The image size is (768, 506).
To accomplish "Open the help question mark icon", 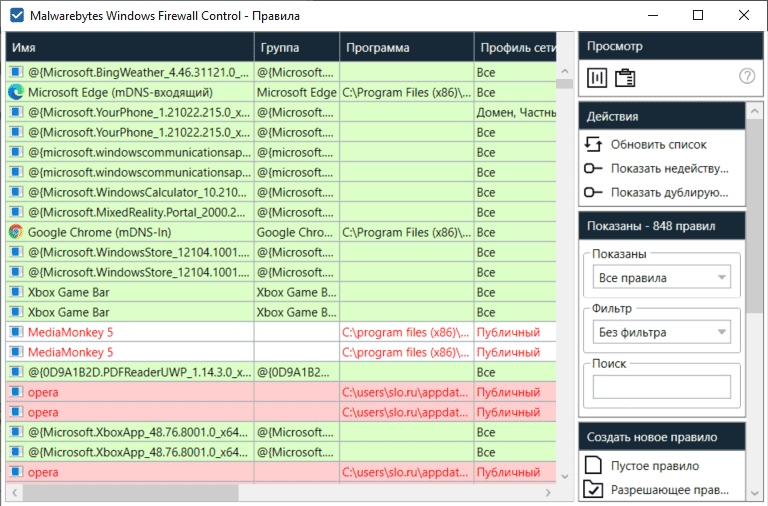I will coord(747,76).
